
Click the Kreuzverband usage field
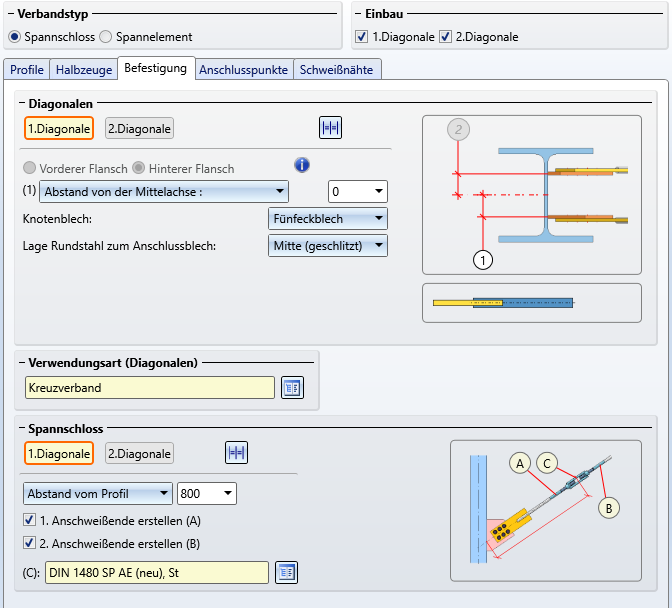tap(149, 387)
